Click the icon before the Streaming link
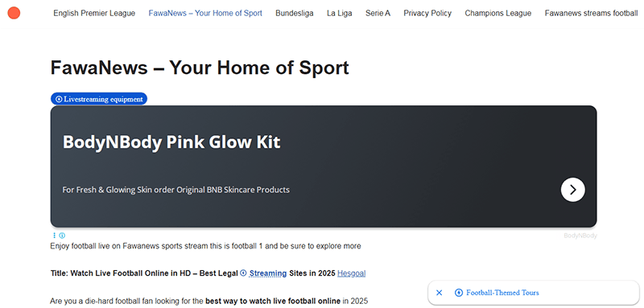Viewport: 644px width, 308px height. tap(243, 273)
